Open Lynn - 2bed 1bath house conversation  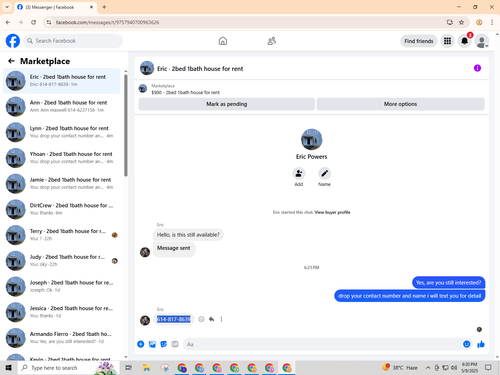click(62, 132)
